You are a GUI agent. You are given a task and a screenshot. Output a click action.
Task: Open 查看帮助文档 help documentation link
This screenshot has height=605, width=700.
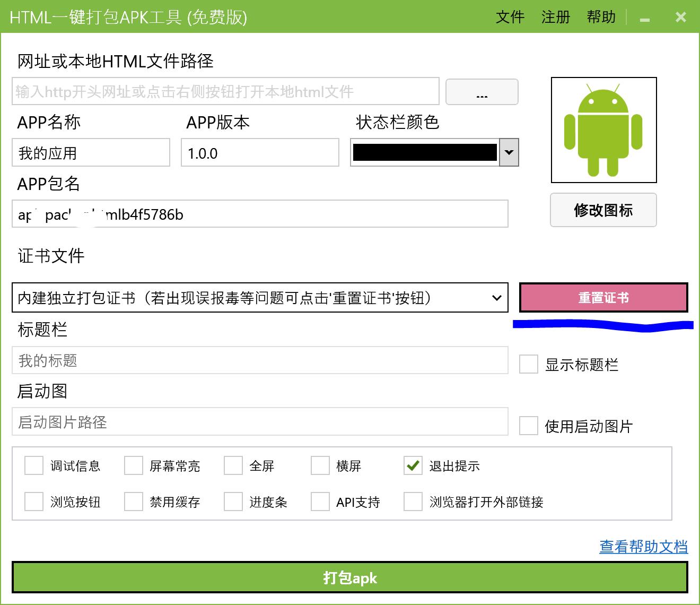(643, 547)
